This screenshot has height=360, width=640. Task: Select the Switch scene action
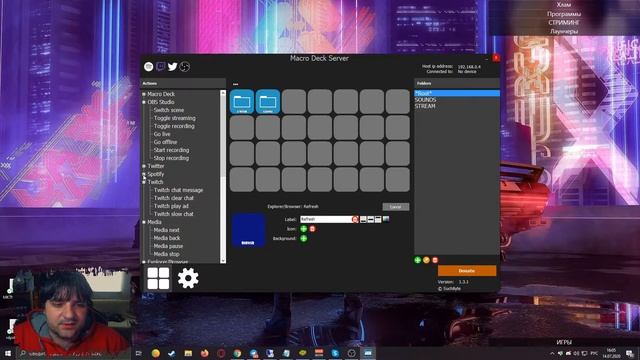tap(169, 110)
